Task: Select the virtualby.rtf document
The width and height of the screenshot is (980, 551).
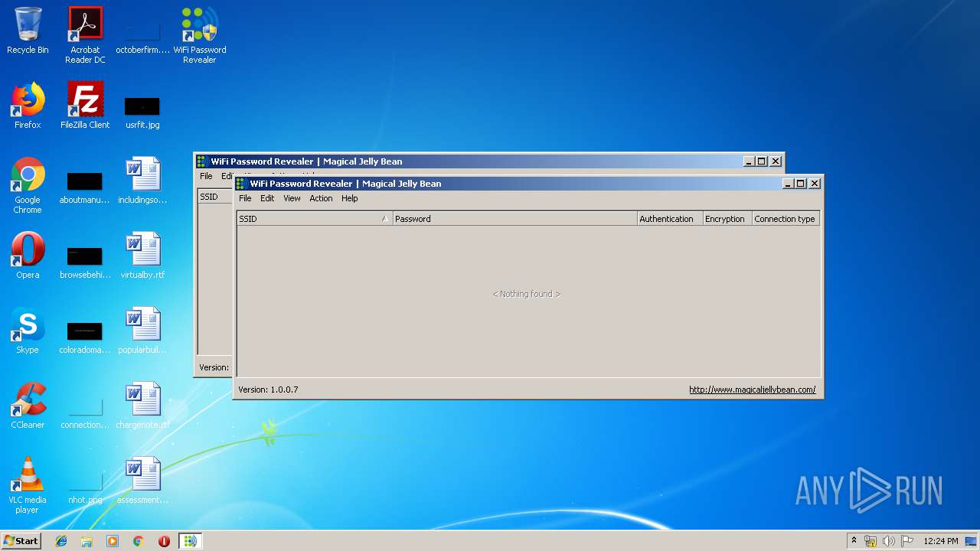Action: (x=142, y=256)
